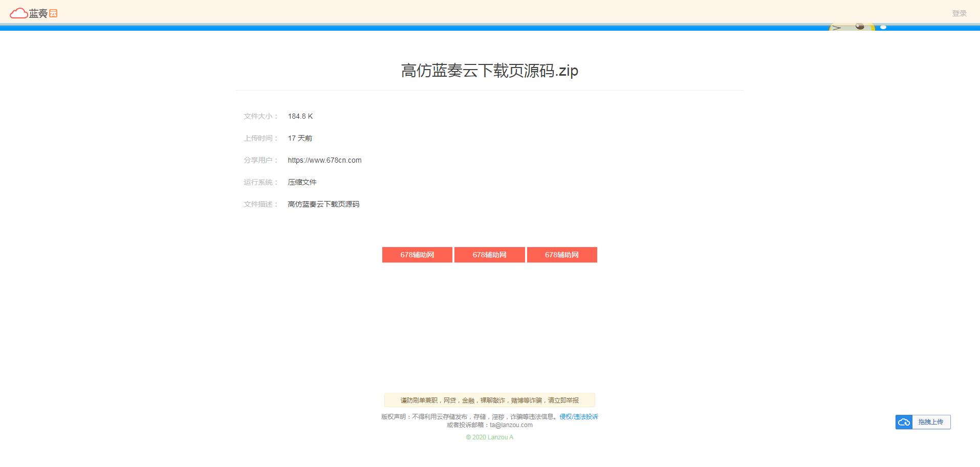Image resolution: width=980 pixels, height=467 pixels.
Task: Open the 登录 login link
Action: coord(959,13)
